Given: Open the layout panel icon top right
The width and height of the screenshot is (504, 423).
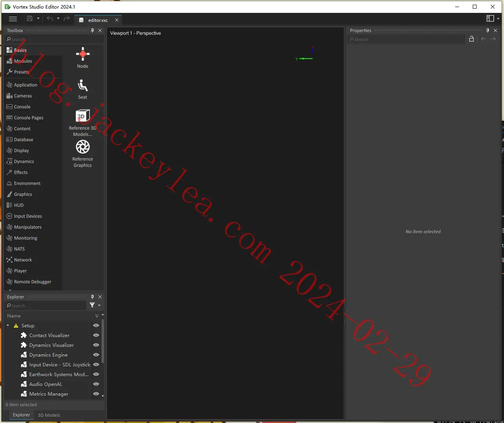Looking at the screenshot, I should pyautogui.click(x=490, y=18).
